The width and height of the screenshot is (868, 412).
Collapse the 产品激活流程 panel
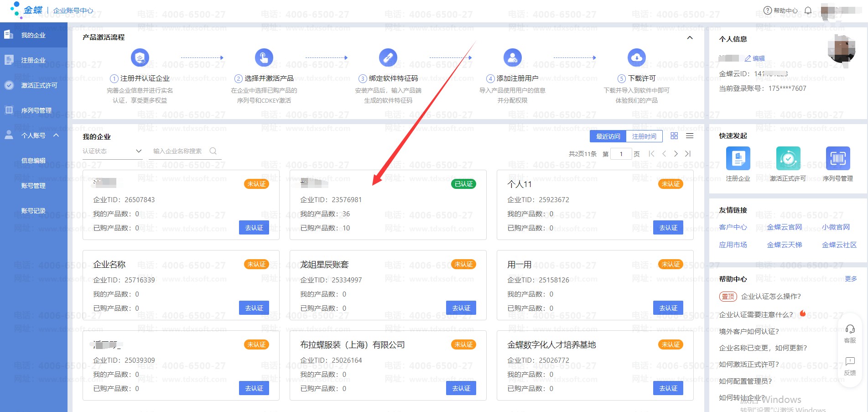click(x=690, y=38)
